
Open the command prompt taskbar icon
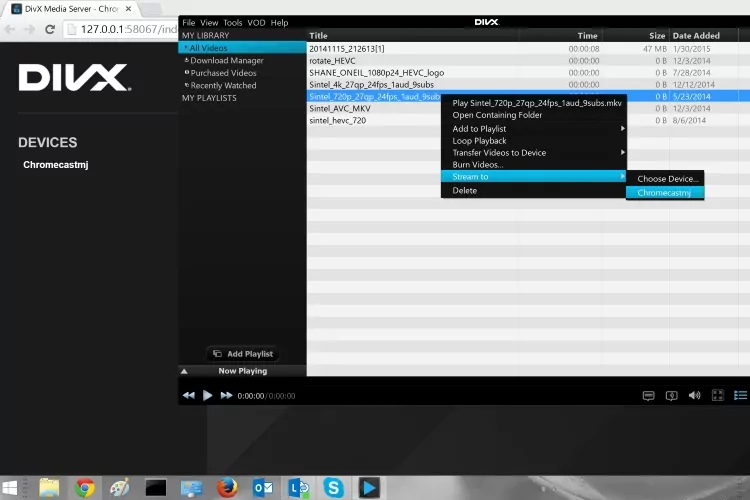tap(155, 488)
